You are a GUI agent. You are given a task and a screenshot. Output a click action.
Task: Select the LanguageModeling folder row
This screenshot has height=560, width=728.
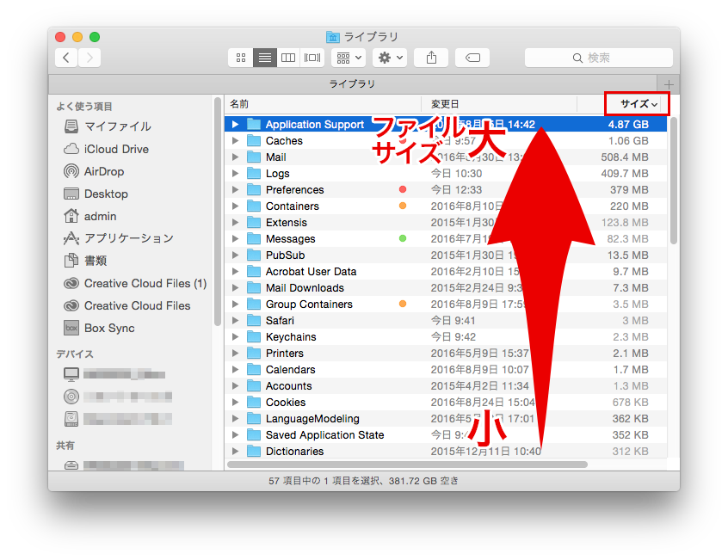coord(446,418)
